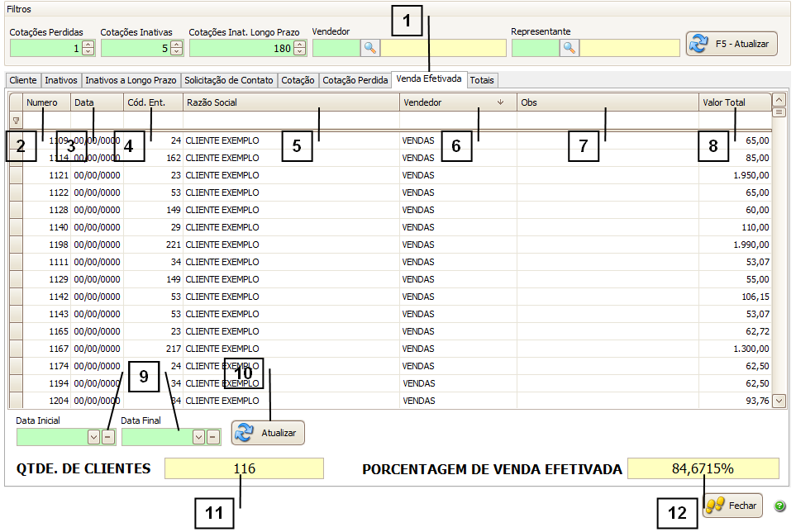
Task: Click the Atualizar button below the grid
Action: pos(268,433)
